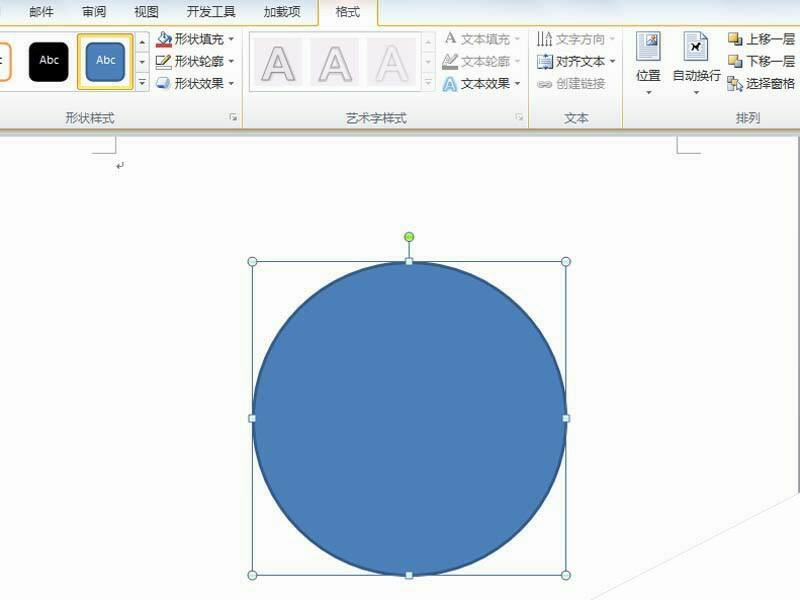
Task: Switch to the 开发工具 tab
Action: pyautogui.click(x=211, y=11)
